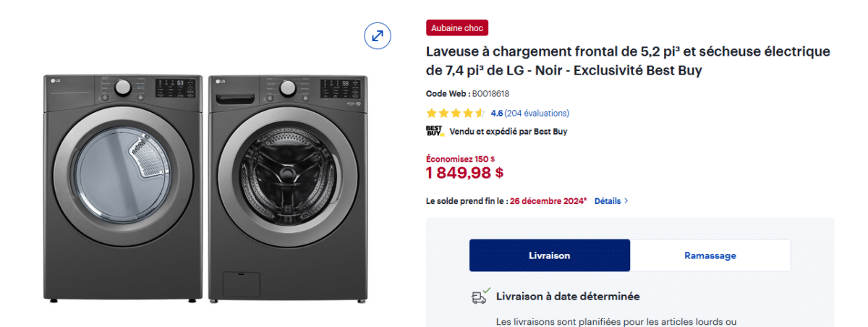Click the dryer's round control dial
The height and width of the screenshot is (327, 868).
tap(123, 88)
